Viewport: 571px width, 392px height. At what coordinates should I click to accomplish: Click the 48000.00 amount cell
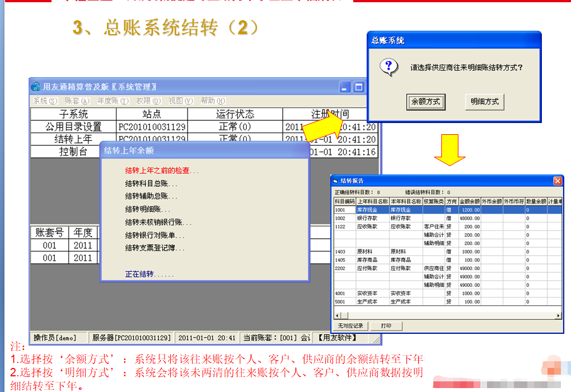[470, 218]
